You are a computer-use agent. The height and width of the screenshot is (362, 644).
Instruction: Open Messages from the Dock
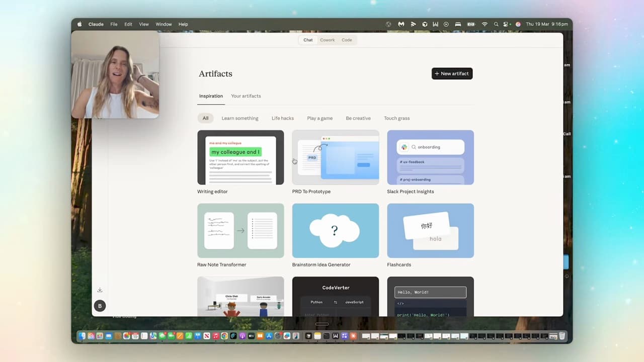coord(162,336)
